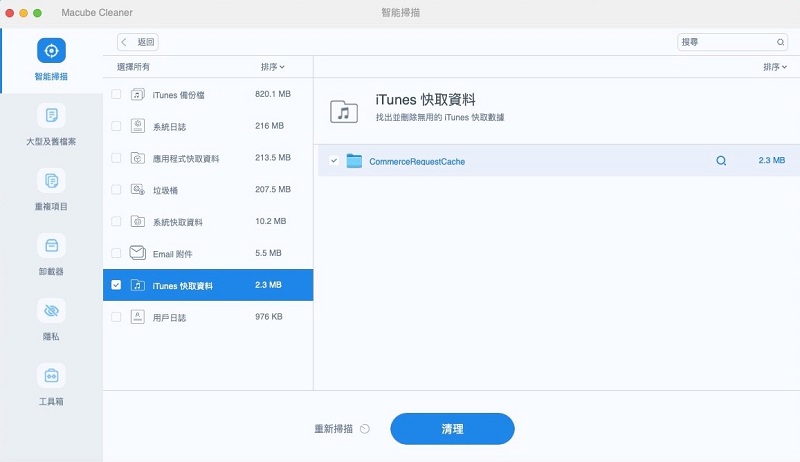
Task: Click the CommerceRequestCache file name
Action: [x=417, y=162]
